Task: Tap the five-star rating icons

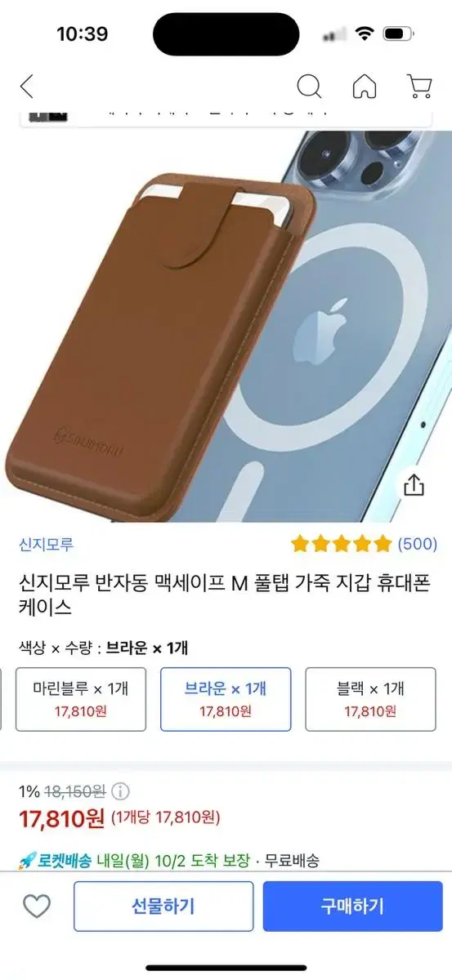Action: point(342,544)
